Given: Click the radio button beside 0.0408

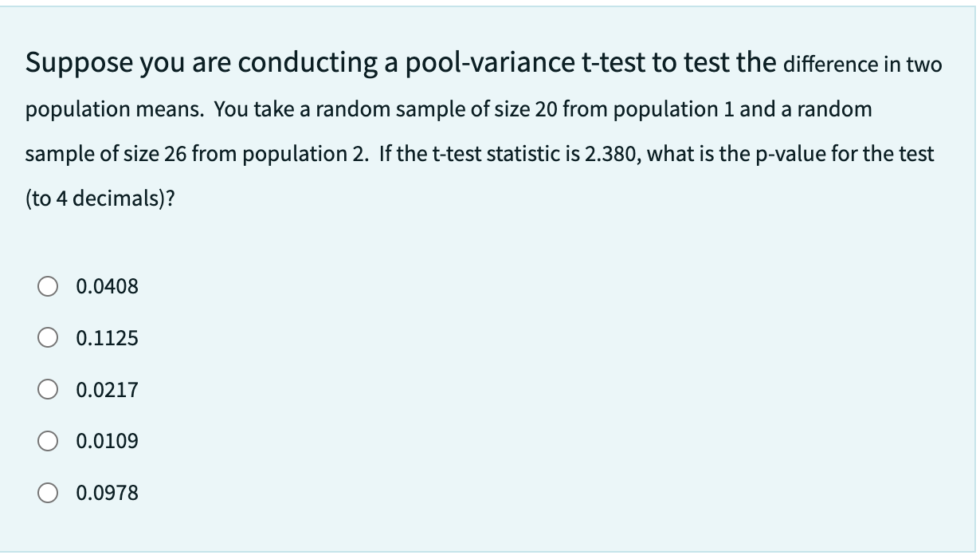Looking at the screenshot, I should point(46,286).
